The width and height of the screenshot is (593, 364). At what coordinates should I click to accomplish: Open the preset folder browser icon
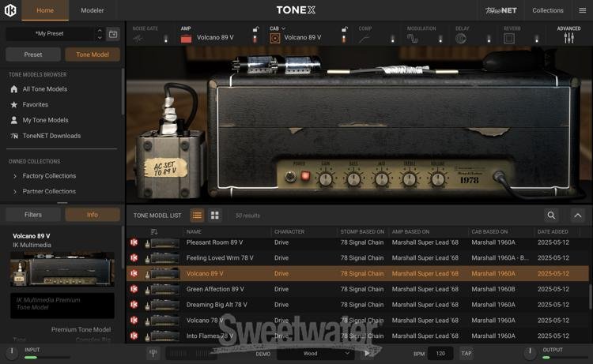113,34
